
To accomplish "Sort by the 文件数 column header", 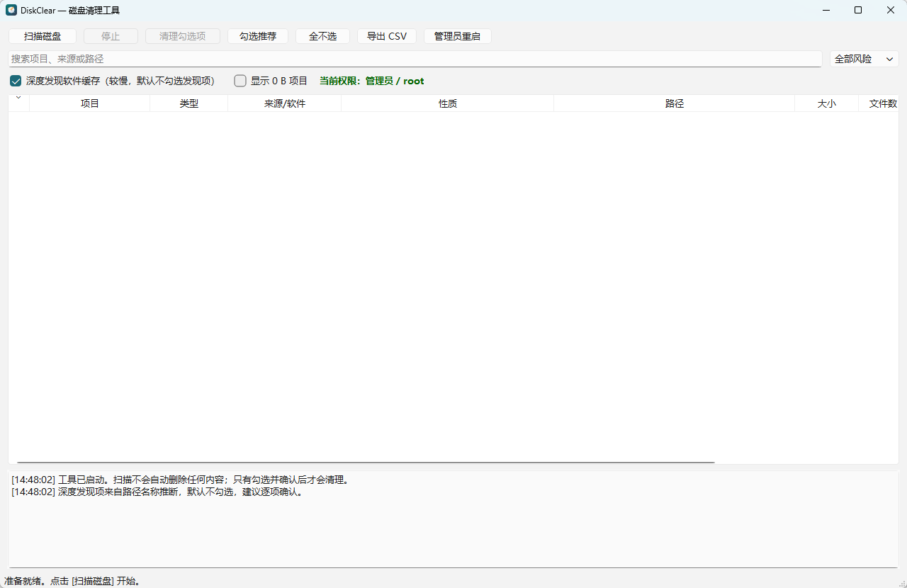I will click(x=879, y=103).
